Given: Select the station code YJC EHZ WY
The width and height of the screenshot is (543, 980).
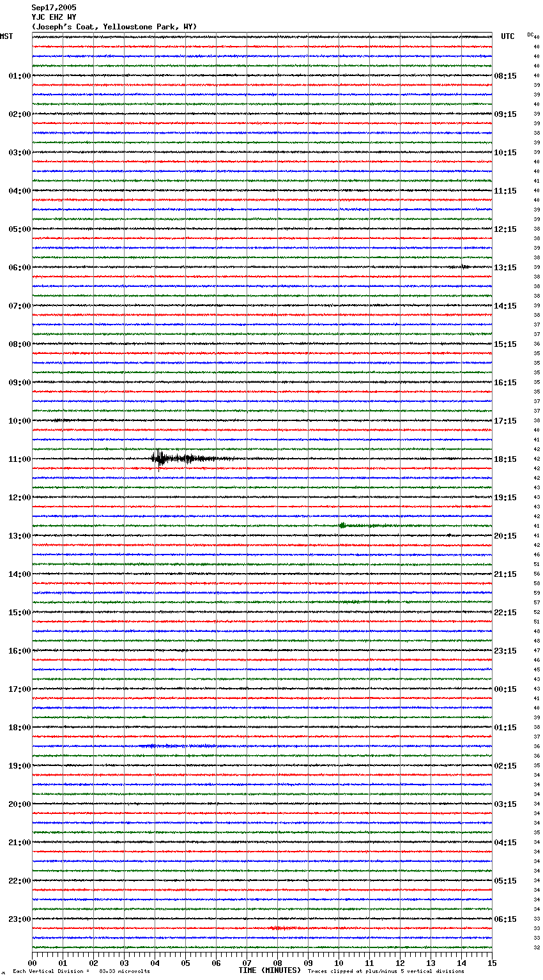Looking at the screenshot, I should [x=54, y=17].
